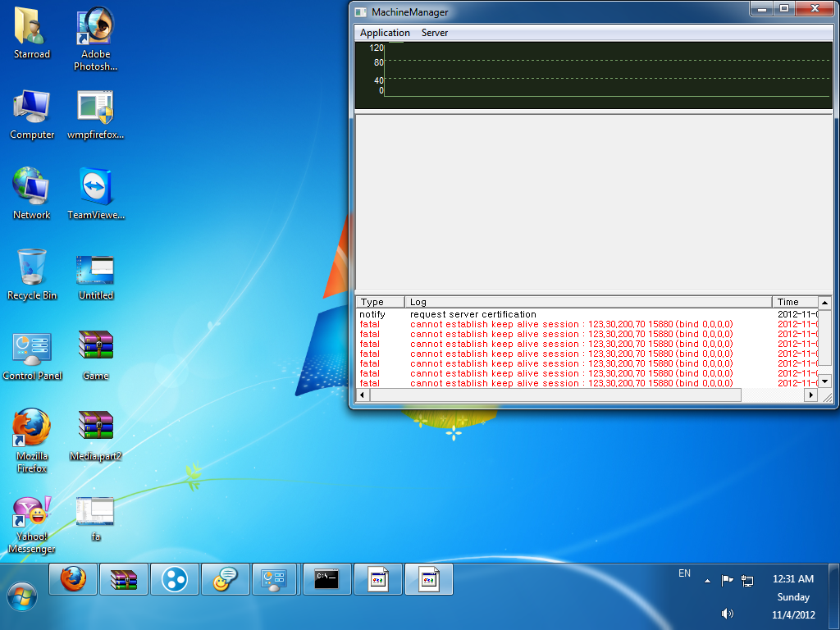Open the Windows Start menu orb
Image resolution: width=840 pixels, height=630 pixels.
pos(22,597)
